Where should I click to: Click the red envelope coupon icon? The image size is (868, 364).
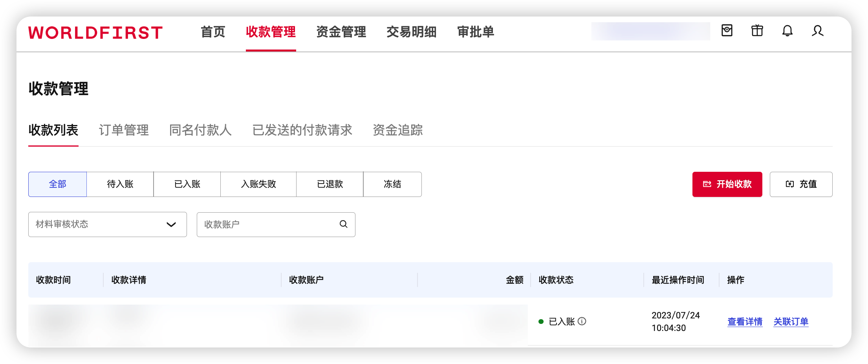tap(727, 31)
